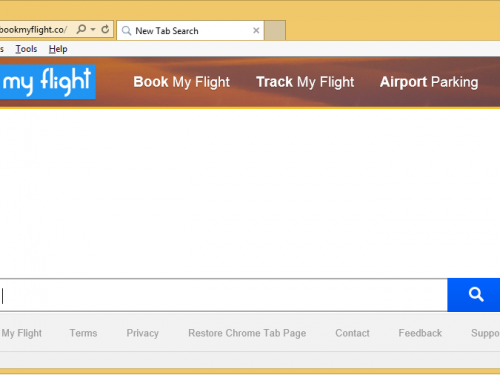Open the Terms footer link
This screenshot has width=500, height=375.
(83, 333)
